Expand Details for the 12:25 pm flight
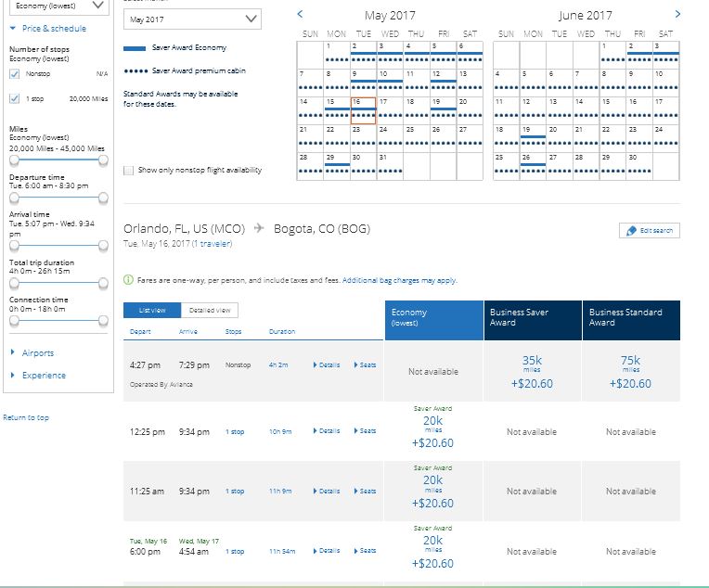The height and width of the screenshot is (588, 709). [327, 430]
